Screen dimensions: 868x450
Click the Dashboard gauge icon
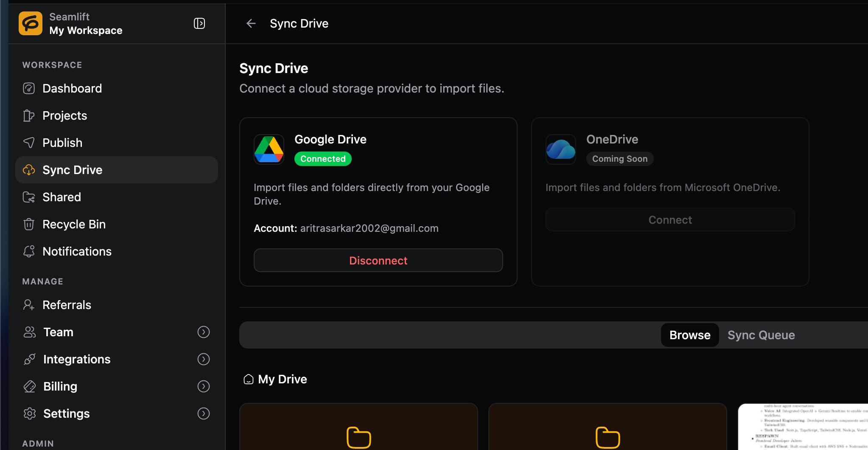29,88
